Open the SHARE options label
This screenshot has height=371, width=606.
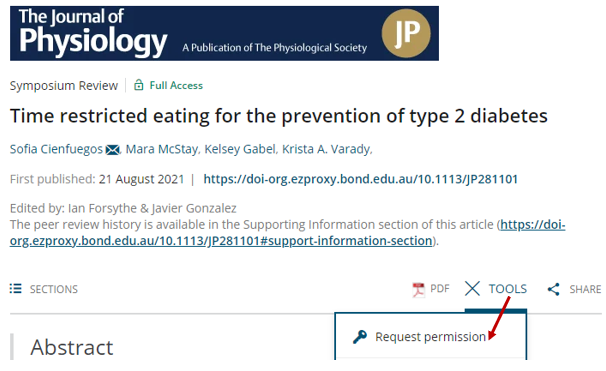(585, 289)
